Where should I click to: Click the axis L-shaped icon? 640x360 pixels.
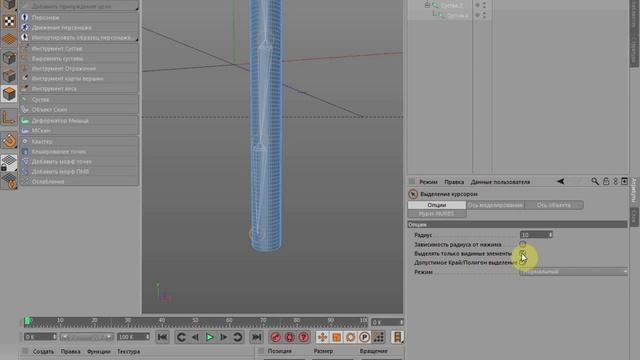tap(9, 118)
